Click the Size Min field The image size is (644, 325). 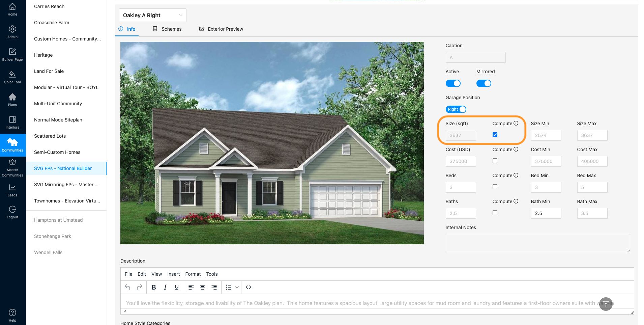pyautogui.click(x=546, y=135)
